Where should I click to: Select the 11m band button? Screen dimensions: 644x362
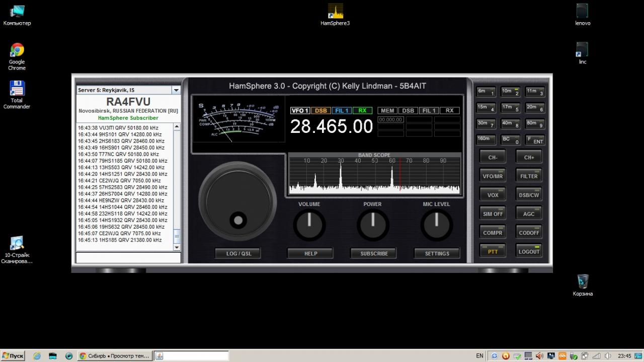pos(535,92)
